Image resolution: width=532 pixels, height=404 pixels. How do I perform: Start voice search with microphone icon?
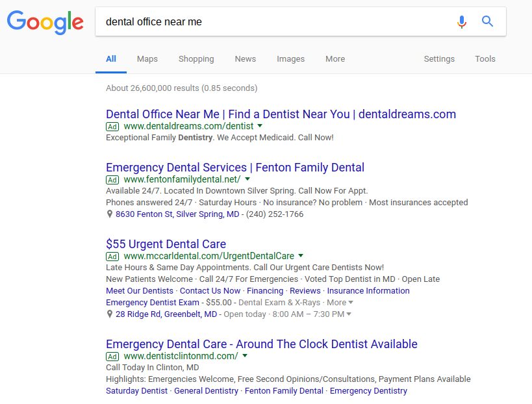pos(461,21)
